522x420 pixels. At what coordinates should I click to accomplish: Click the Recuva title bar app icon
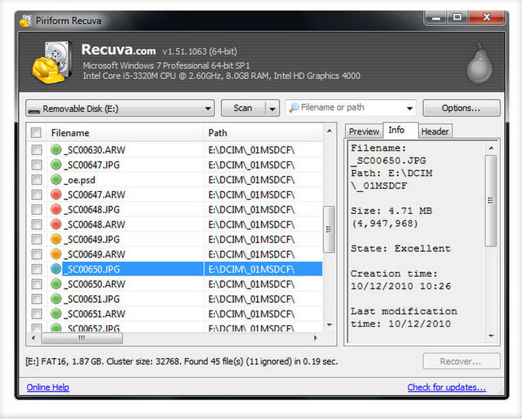(26, 20)
